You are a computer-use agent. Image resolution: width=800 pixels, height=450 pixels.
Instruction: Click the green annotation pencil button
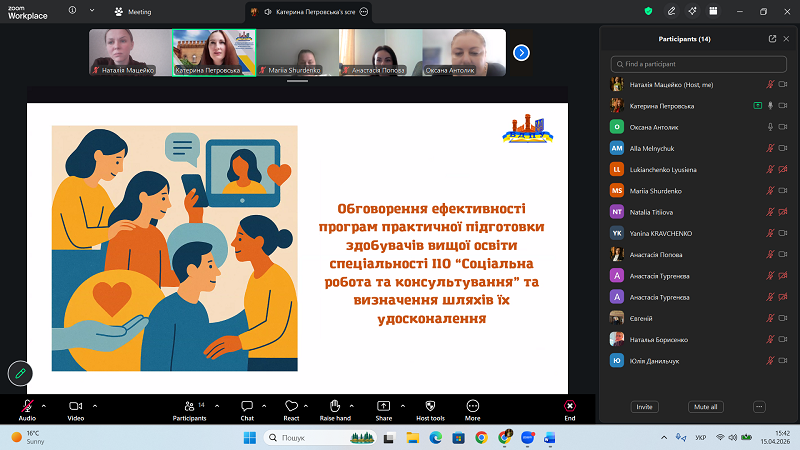pyautogui.click(x=18, y=372)
